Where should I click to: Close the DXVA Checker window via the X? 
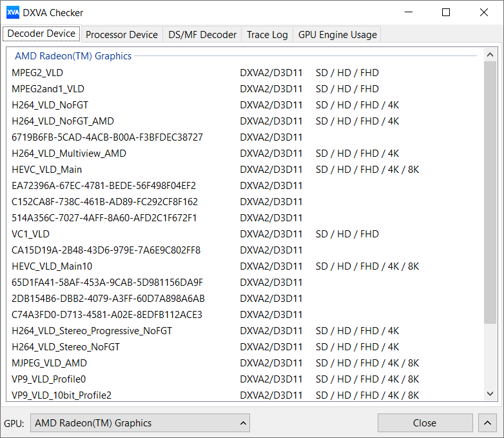tap(484, 12)
